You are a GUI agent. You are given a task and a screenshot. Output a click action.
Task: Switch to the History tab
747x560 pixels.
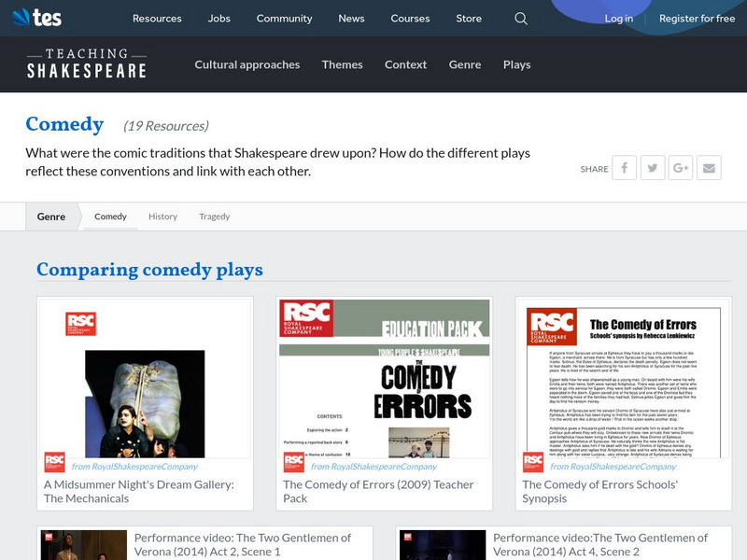click(x=162, y=217)
